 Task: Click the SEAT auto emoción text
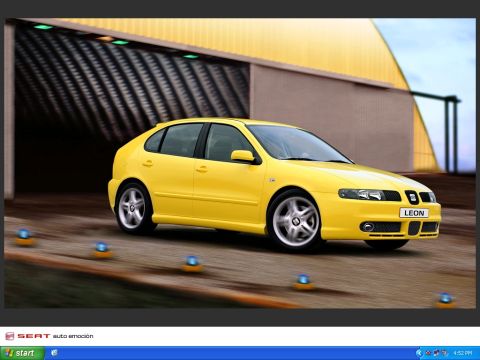pyautogui.click(x=55, y=336)
